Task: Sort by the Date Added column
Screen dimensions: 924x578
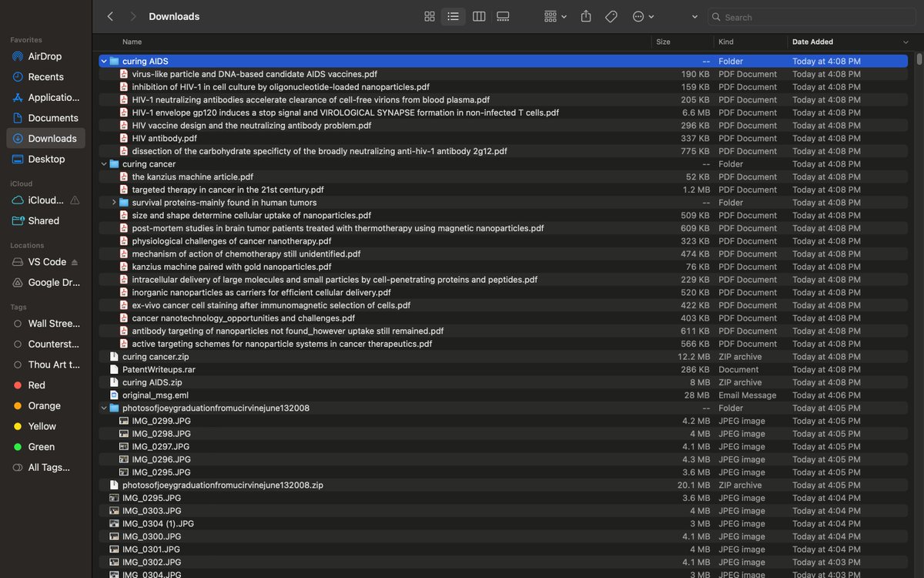Action: (x=812, y=42)
